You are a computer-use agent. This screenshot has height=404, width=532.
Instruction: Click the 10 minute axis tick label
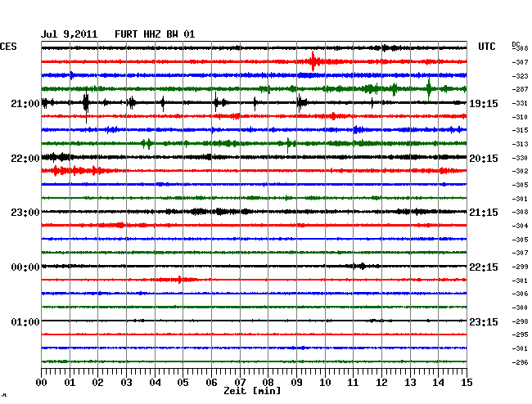pyautogui.click(x=325, y=382)
